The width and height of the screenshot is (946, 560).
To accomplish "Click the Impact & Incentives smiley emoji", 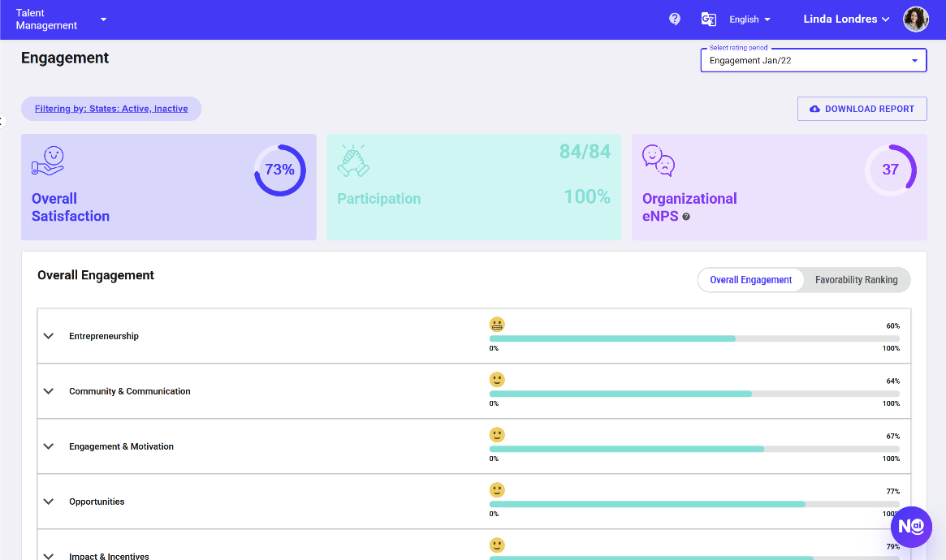I will coord(496,545).
